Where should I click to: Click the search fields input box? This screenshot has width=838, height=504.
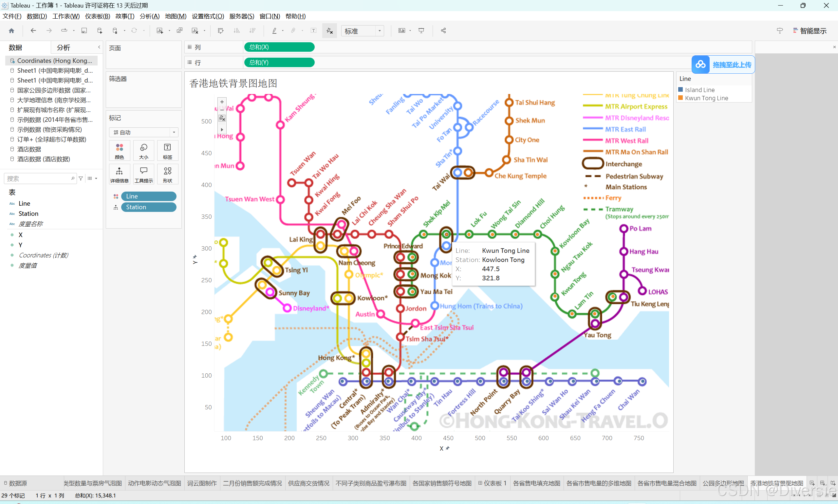coord(40,178)
